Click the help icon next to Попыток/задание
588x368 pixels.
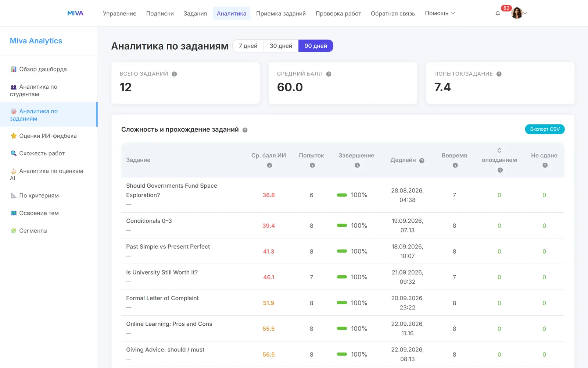click(499, 74)
